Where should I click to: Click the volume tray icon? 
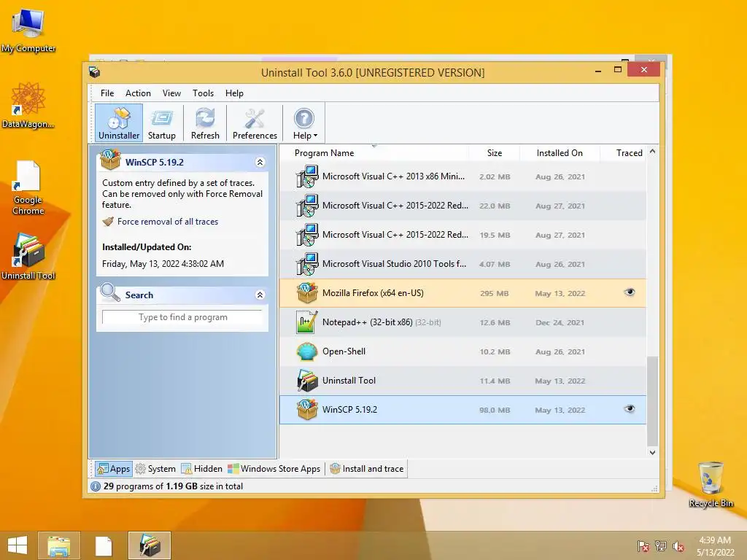(x=678, y=546)
